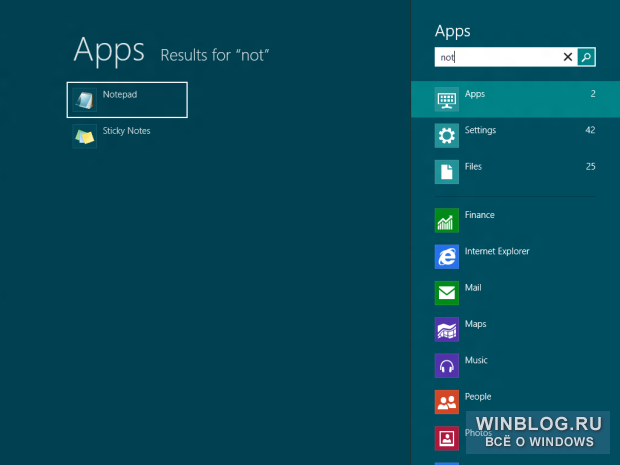Select the Apps keyboard-monitor icon
This screenshot has height=465, width=620.
tap(447, 99)
